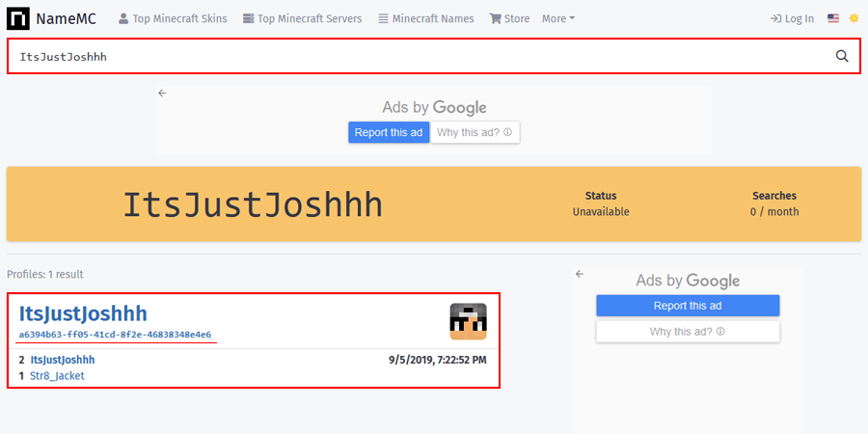Click Report this ad in top banner
The height and width of the screenshot is (434, 868).
(389, 133)
